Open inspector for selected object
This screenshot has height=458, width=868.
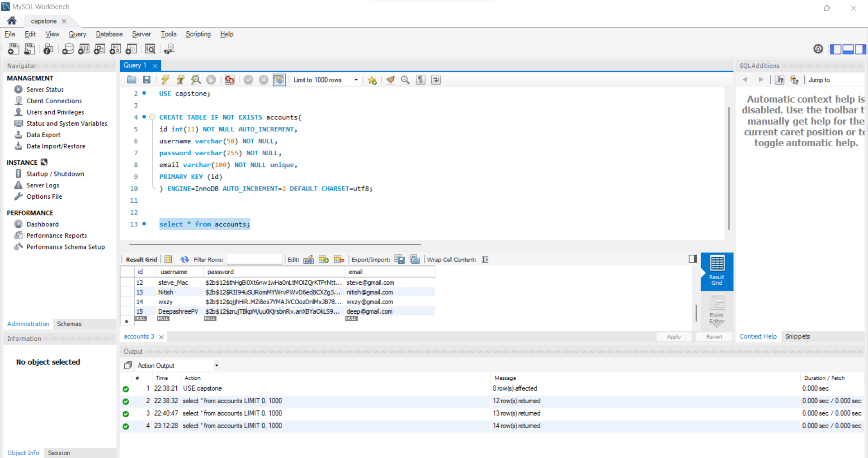48,49
